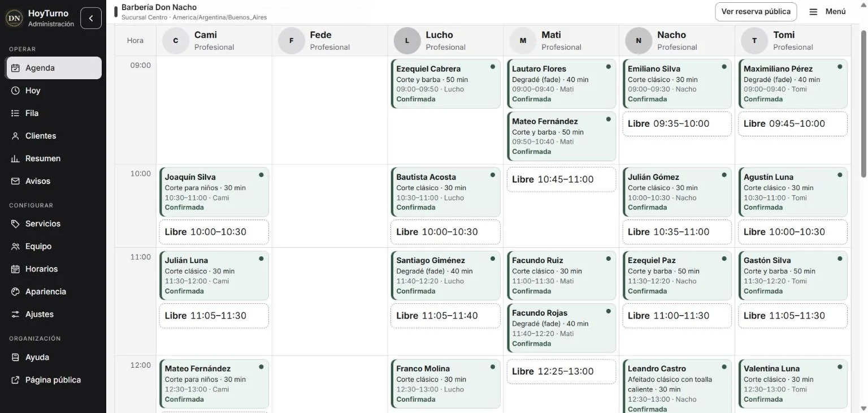Screen dimensions: 868x413
Task: Go to the Agenda menu item
Action: tap(54, 68)
